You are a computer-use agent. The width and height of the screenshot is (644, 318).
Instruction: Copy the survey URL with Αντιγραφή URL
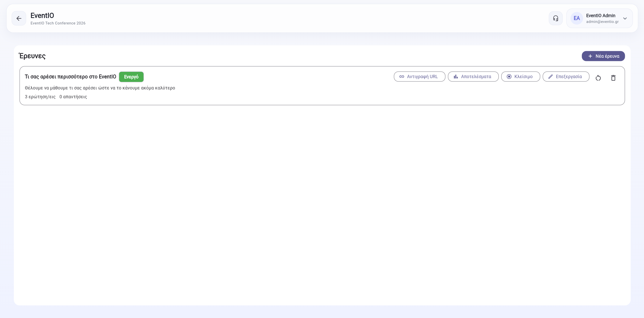[419, 77]
